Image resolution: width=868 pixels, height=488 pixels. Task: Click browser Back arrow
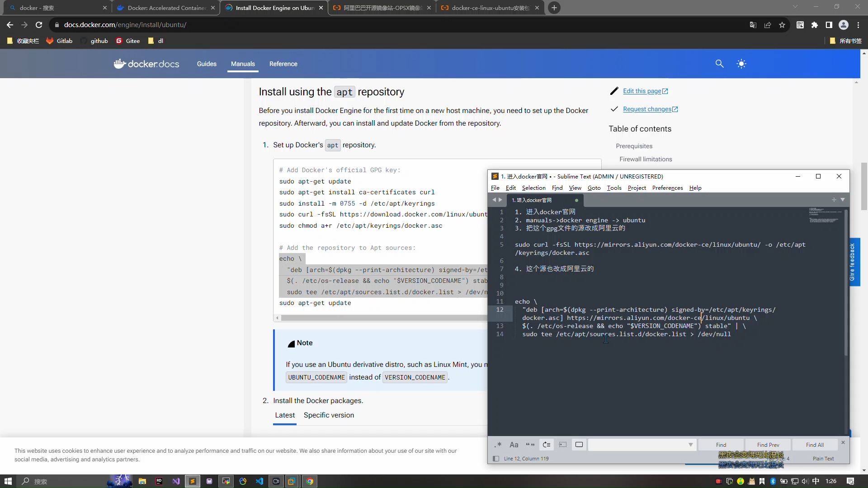click(10, 25)
